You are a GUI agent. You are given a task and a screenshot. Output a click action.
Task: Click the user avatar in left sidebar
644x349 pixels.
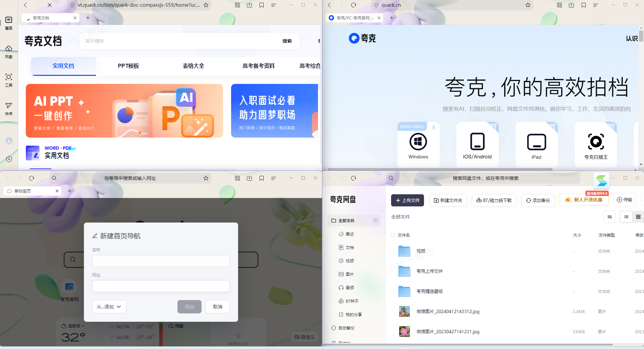pyautogui.click(x=9, y=141)
